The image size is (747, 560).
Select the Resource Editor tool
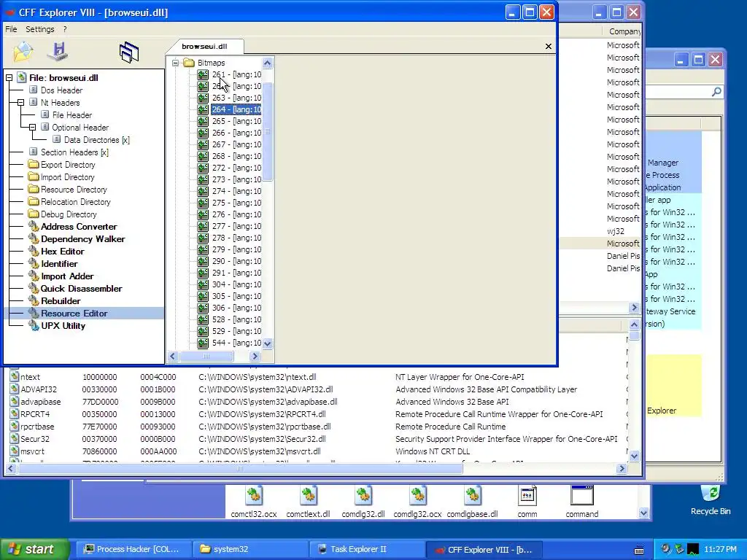coord(74,314)
